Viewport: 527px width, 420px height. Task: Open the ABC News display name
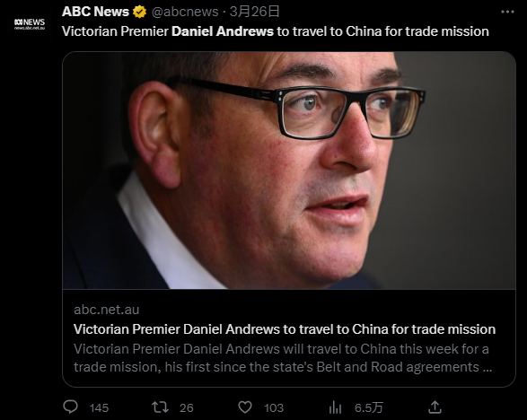tap(95, 12)
